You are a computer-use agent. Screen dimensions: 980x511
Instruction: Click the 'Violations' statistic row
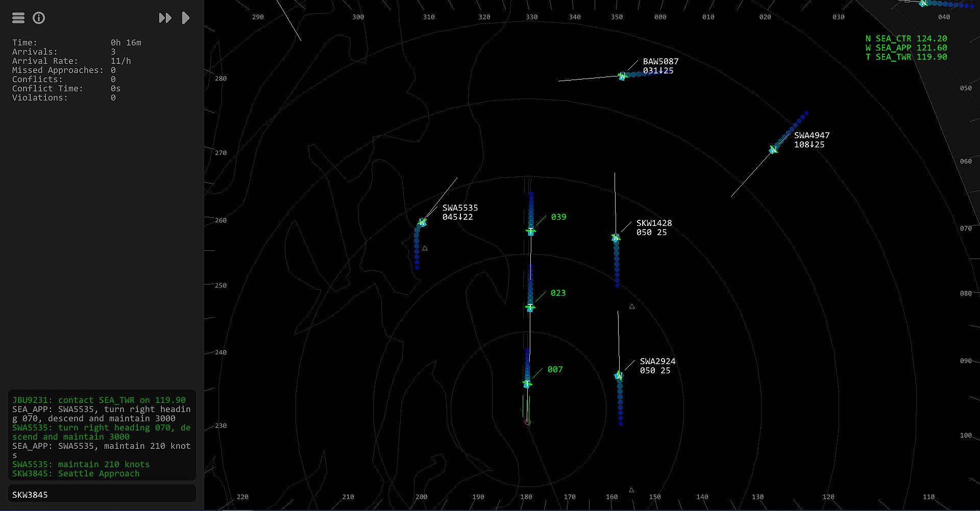click(64, 98)
